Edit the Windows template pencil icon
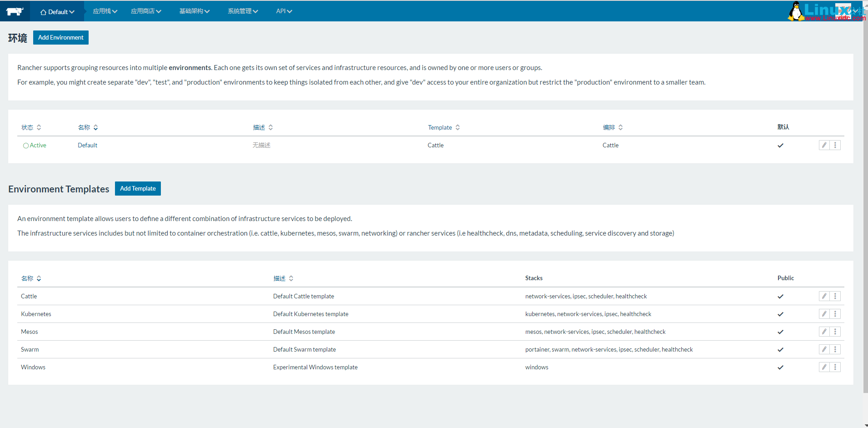The height and width of the screenshot is (428, 868). pos(824,367)
